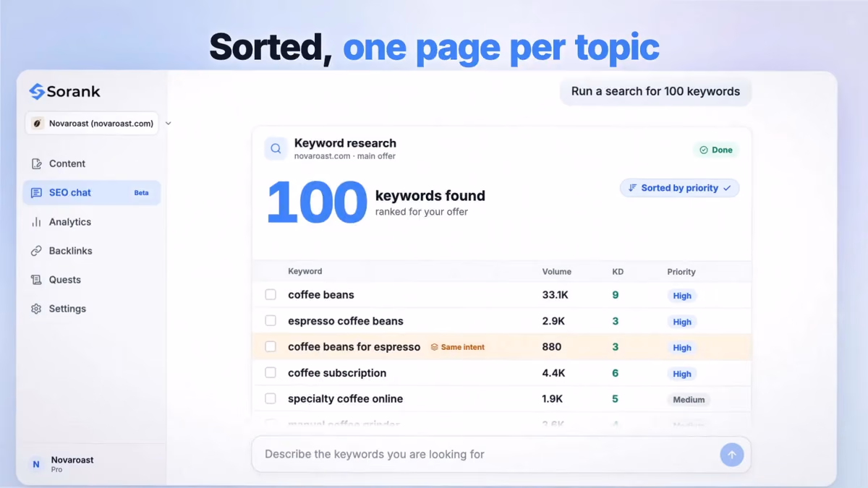
Task: Go to the Analytics menu item
Action: tap(92, 222)
